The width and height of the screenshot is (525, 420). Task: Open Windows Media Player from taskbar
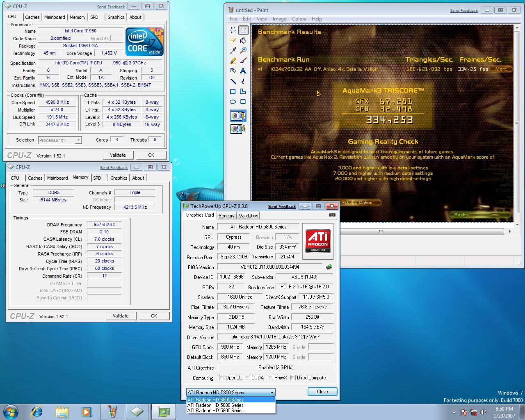87,411
